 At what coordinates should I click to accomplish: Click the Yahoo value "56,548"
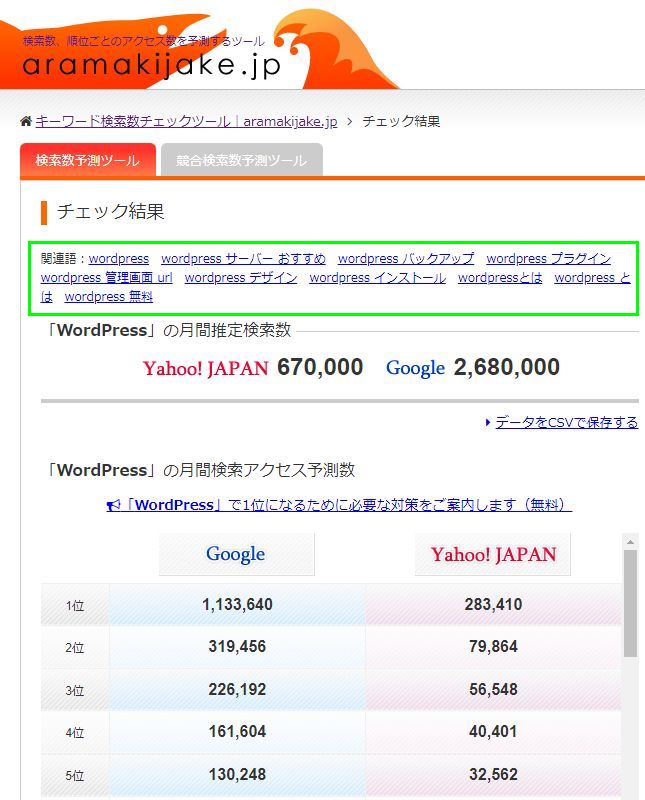click(493, 689)
